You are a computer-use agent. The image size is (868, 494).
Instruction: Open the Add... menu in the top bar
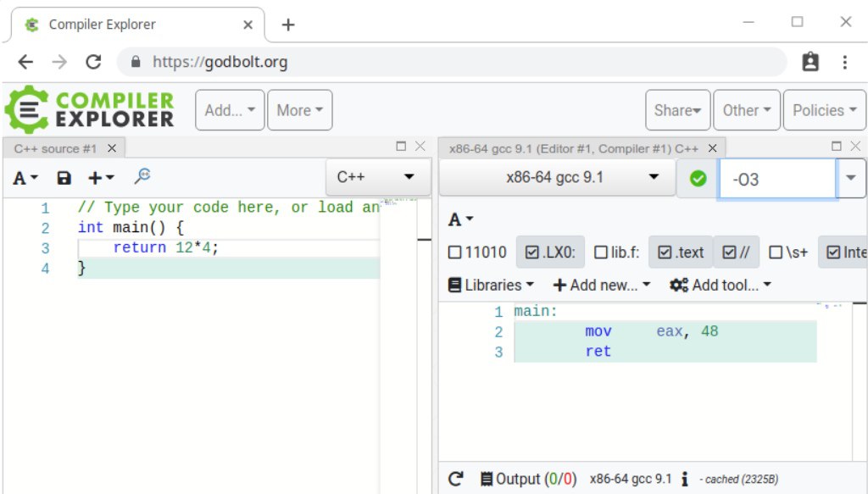click(230, 110)
